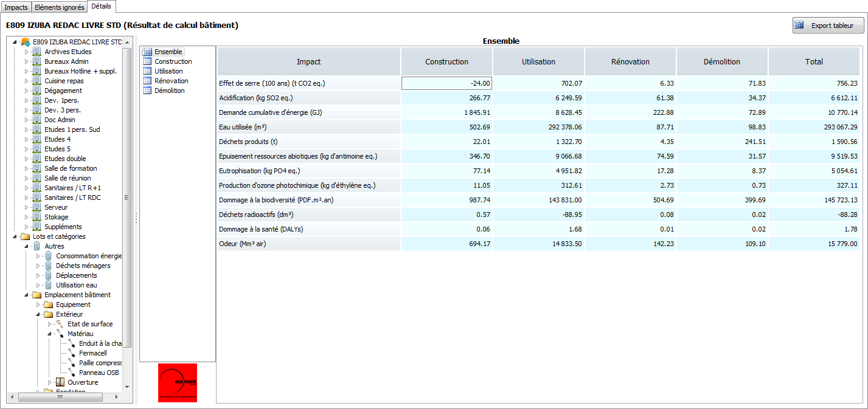The image size is (868, 409).
Task: Click the tree scrollbar down arrow
Action: (x=127, y=387)
